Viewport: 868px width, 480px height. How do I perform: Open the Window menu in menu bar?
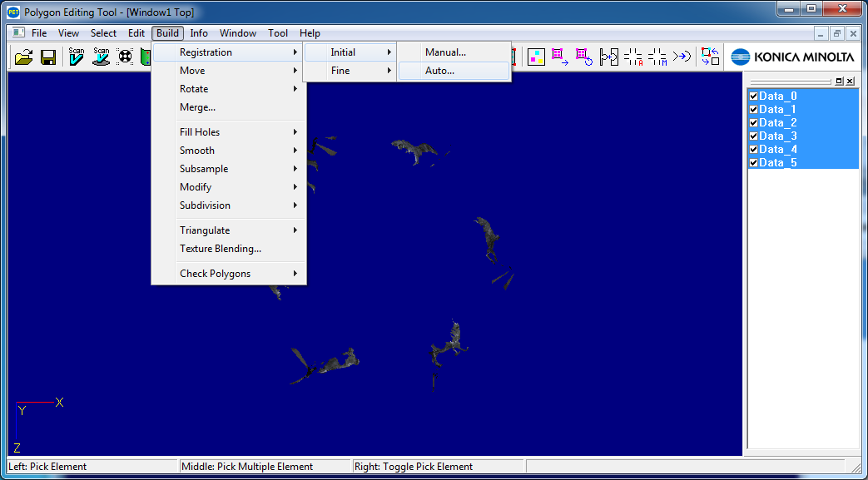click(x=238, y=33)
